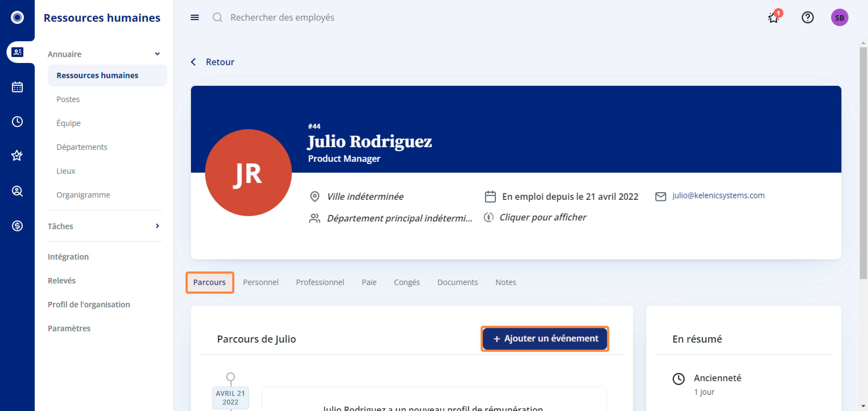
Task: Open Relevés in the sidebar
Action: [62, 281]
